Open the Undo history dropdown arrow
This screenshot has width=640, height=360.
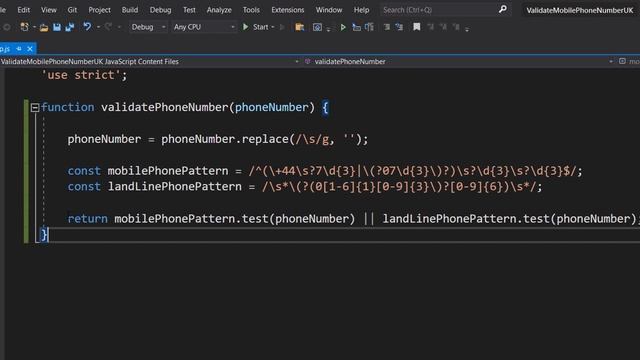pos(98,27)
